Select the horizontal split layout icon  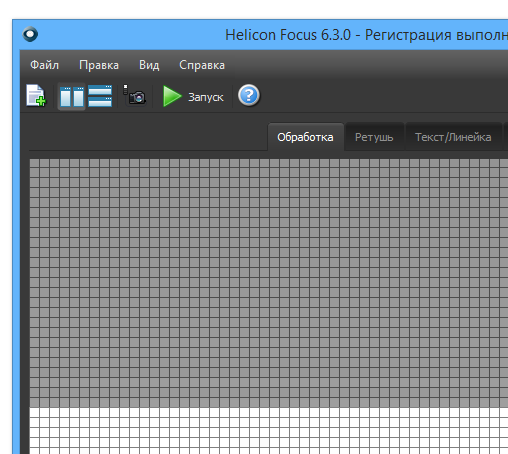tap(100, 96)
